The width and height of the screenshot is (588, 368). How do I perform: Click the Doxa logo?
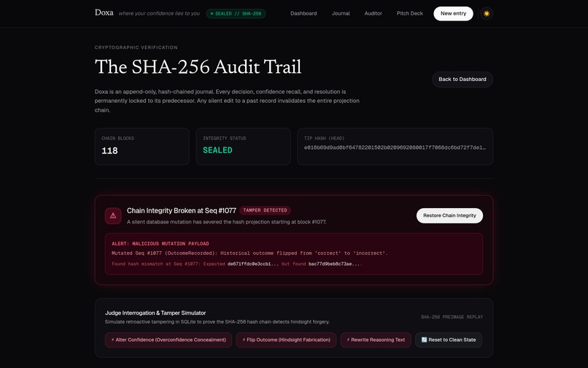click(x=104, y=12)
